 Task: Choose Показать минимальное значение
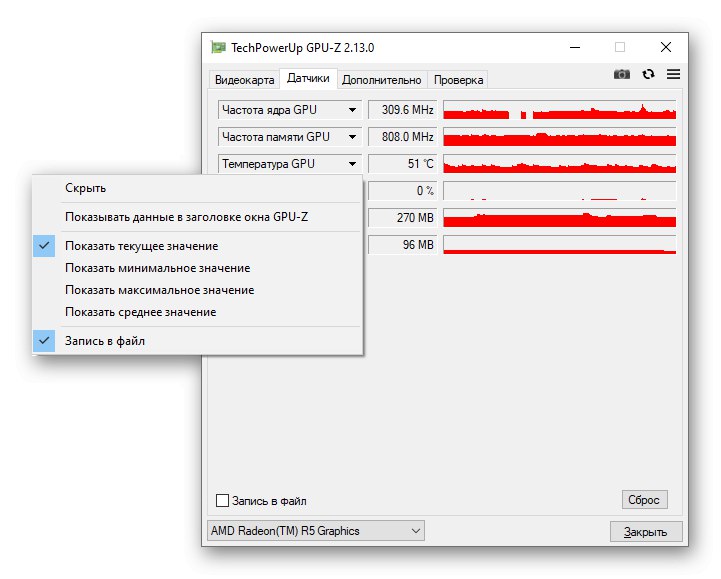click(198, 268)
